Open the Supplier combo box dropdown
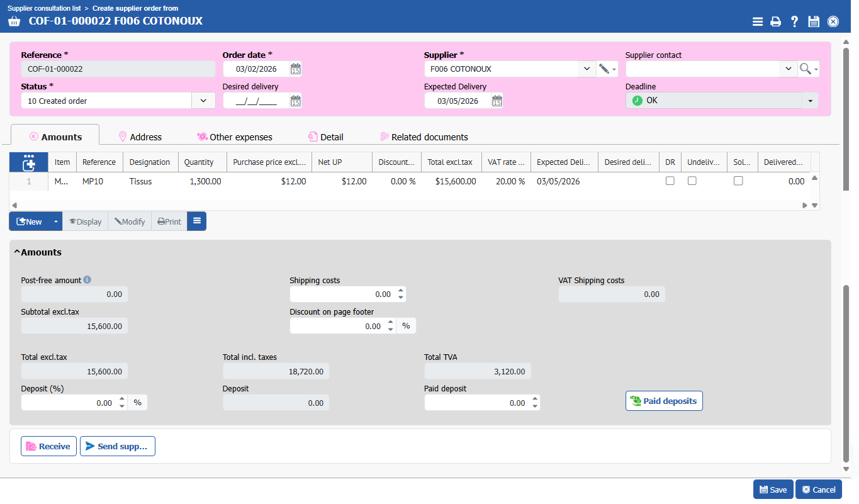This screenshot has height=504, width=859. point(587,69)
